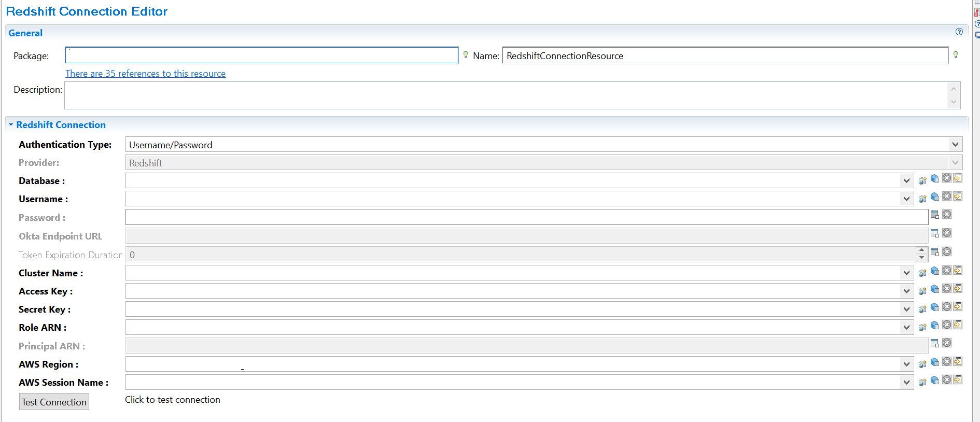Viewport: 980px width, 422px height.
Task: Click the table binding icon beside Okta Endpoint URL
Action: (935, 233)
